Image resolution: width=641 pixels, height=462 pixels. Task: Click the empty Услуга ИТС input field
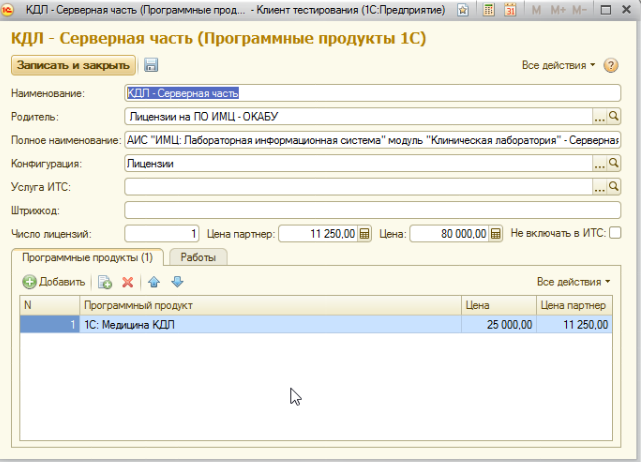(x=359, y=187)
